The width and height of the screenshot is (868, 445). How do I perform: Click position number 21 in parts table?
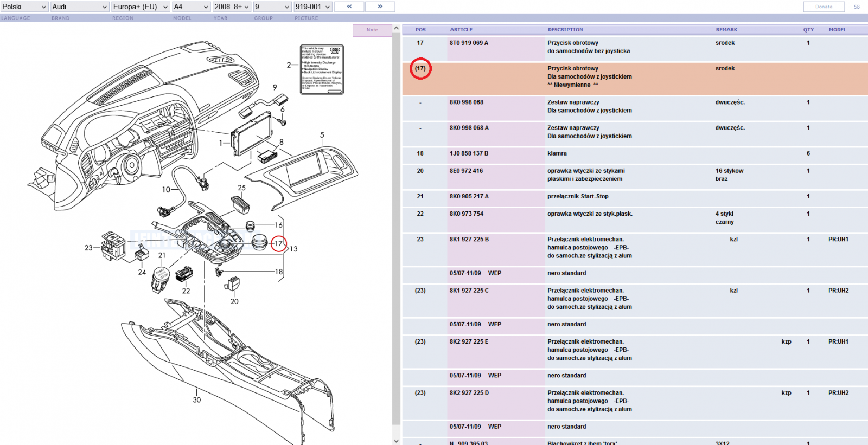coord(420,196)
